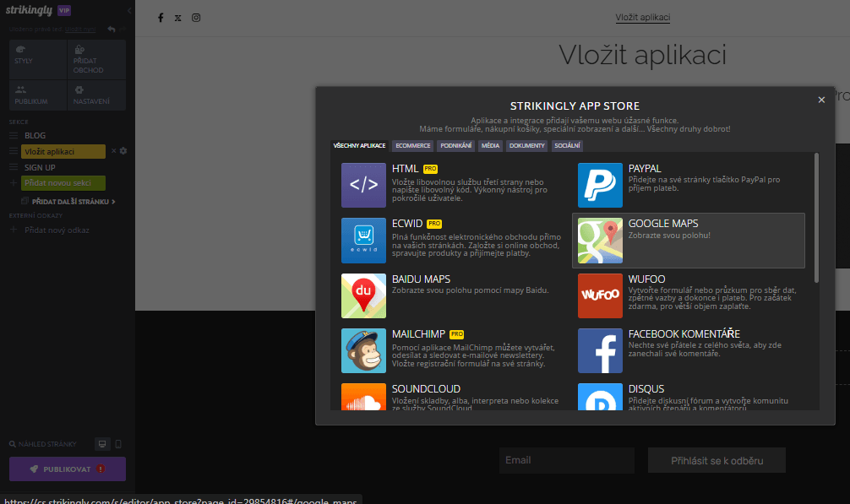
Task: Click the DISQUS app title
Action: (x=646, y=389)
